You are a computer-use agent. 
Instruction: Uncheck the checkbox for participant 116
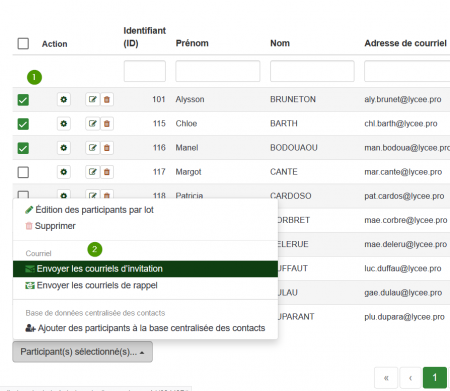point(23,148)
